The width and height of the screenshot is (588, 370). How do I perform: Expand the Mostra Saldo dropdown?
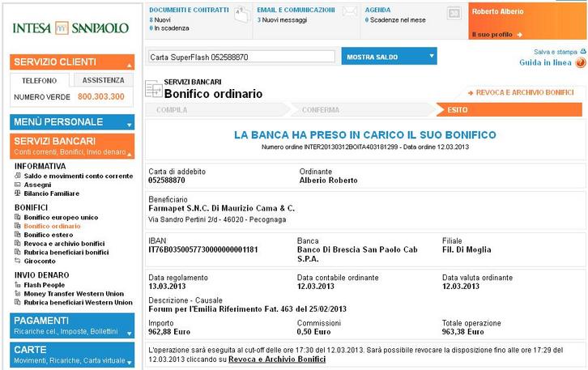(x=429, y=57)
